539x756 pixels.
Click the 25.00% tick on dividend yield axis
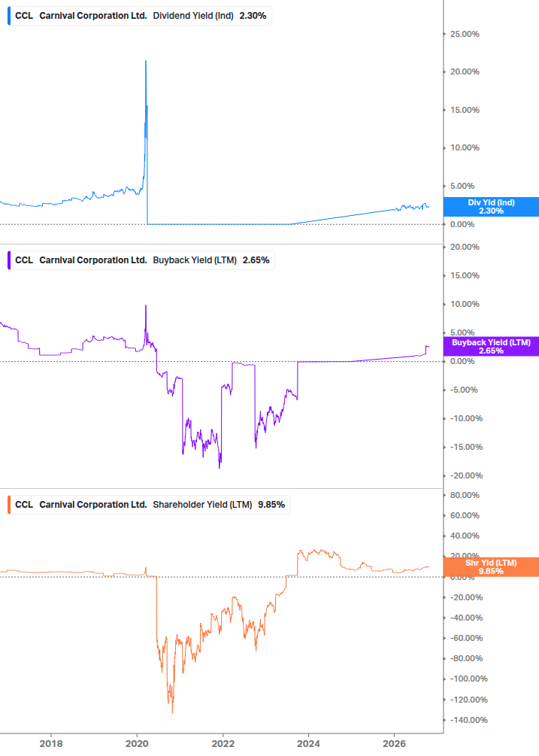coord(465,35)
